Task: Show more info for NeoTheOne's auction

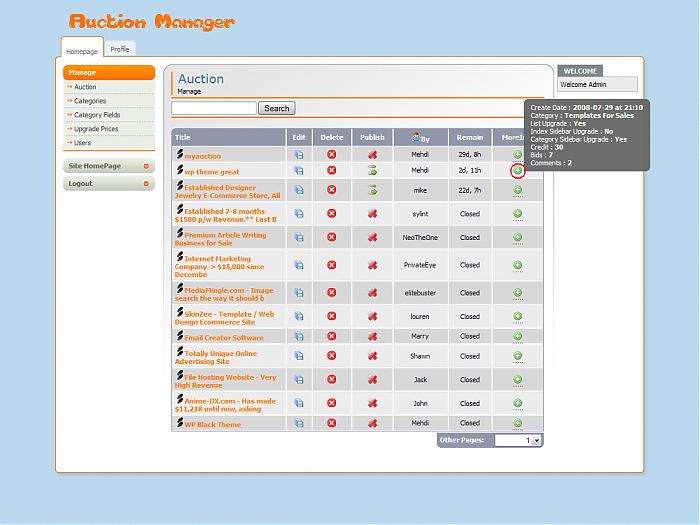Action: [x=517, y=238]
